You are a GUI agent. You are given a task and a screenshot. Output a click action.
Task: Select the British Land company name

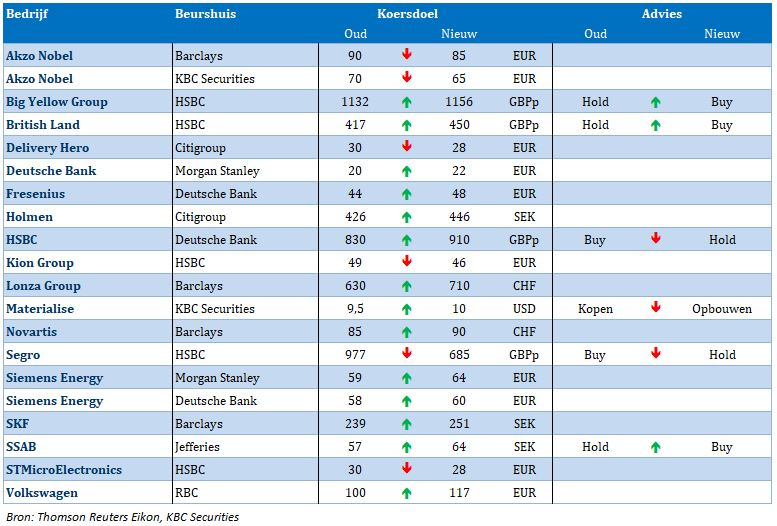coord(43,125)
